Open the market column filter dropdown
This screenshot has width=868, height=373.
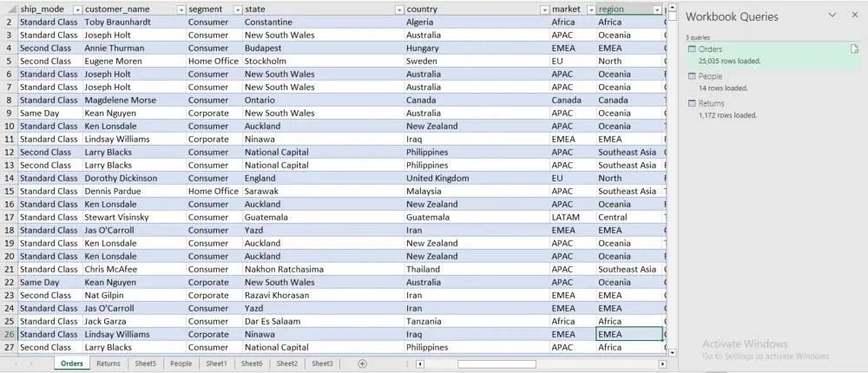click(x=590, y=10)
